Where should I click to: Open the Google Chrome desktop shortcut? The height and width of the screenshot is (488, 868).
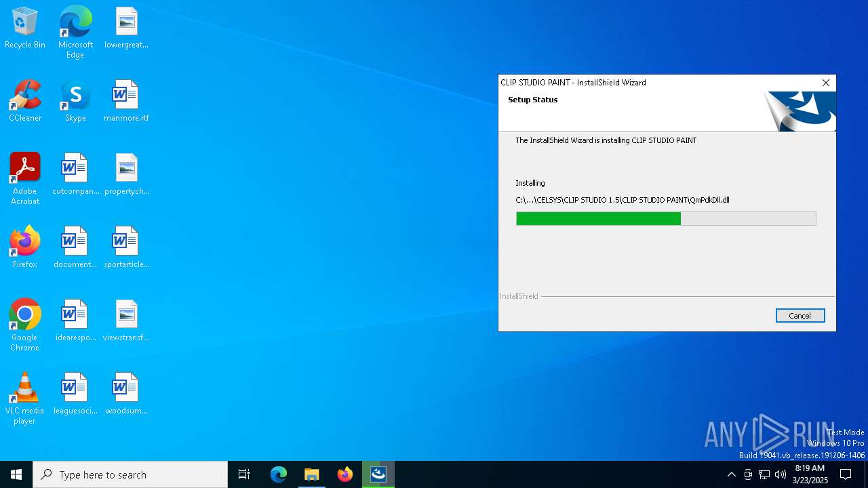24,325
